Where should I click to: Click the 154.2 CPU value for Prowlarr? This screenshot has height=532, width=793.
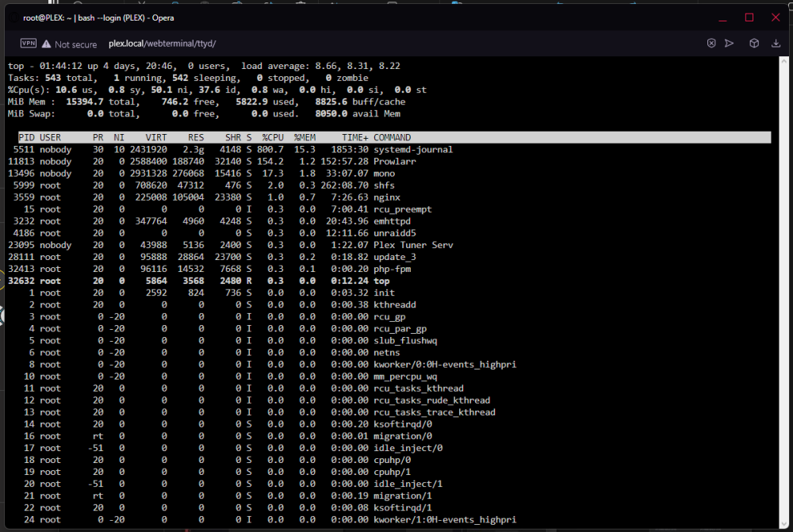click(x=270, y=161)
